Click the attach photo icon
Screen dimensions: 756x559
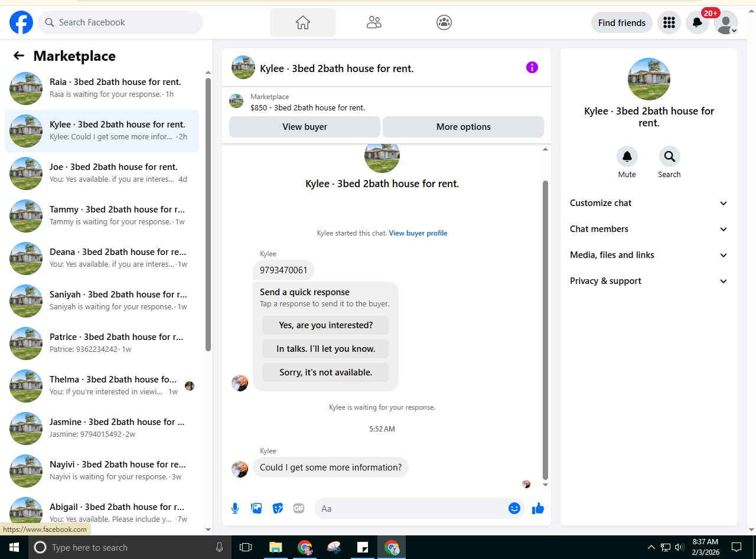(256, 508)
